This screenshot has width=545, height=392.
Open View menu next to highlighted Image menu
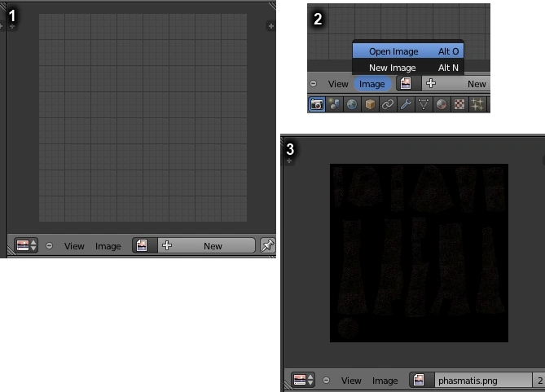[x=338, y=84]
